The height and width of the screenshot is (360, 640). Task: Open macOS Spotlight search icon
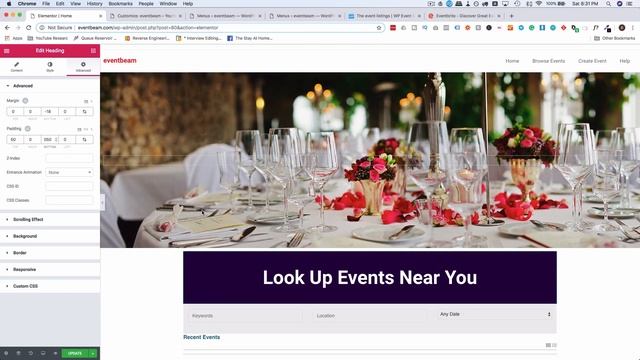point(608,4)
